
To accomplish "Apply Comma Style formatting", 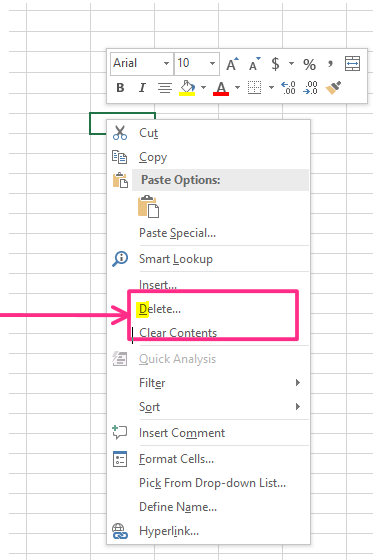I will 330,64.
